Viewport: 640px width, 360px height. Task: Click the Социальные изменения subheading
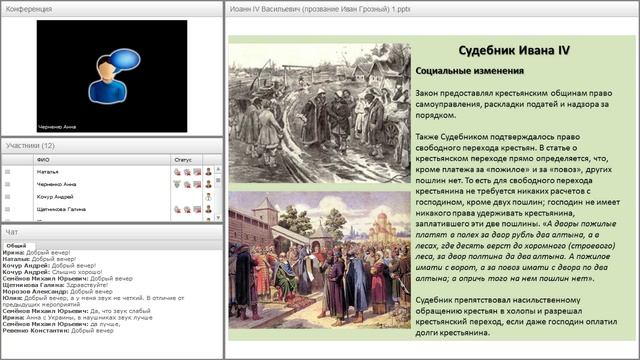pos(469,71)
